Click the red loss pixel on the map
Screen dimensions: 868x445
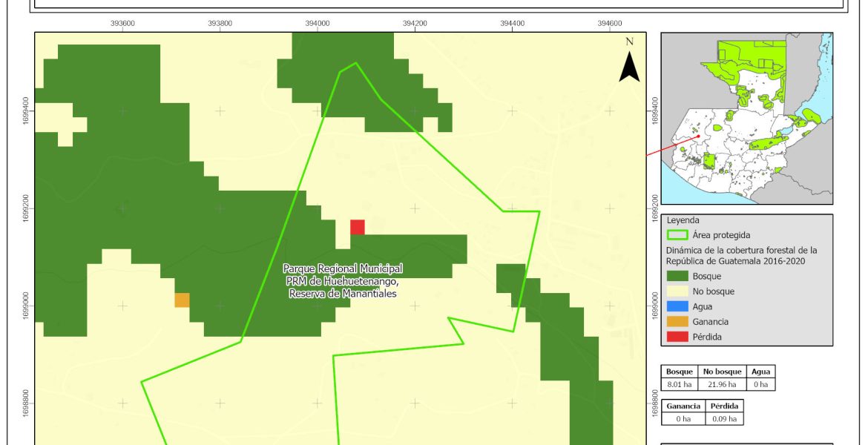pos(358,227)
